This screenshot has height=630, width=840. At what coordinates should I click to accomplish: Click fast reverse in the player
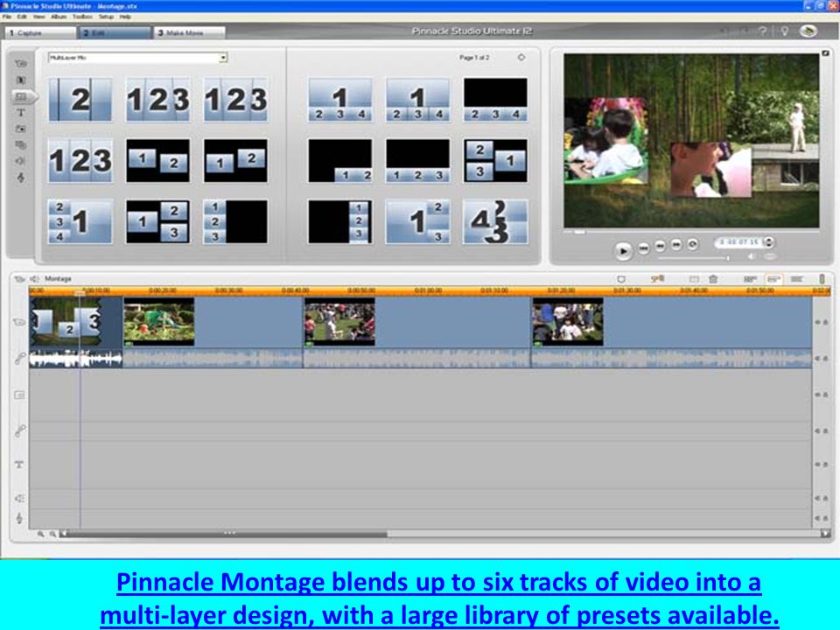661,245
